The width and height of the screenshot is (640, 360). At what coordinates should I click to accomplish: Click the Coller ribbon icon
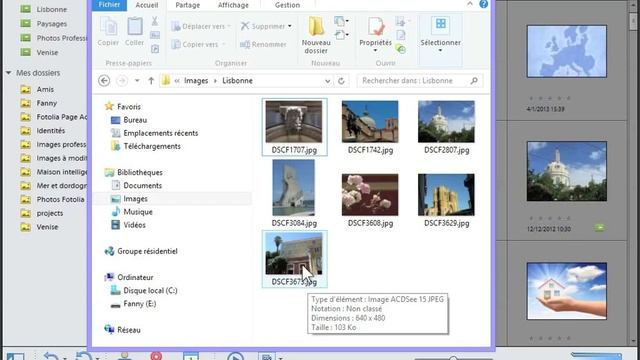(x=134, y=31)
